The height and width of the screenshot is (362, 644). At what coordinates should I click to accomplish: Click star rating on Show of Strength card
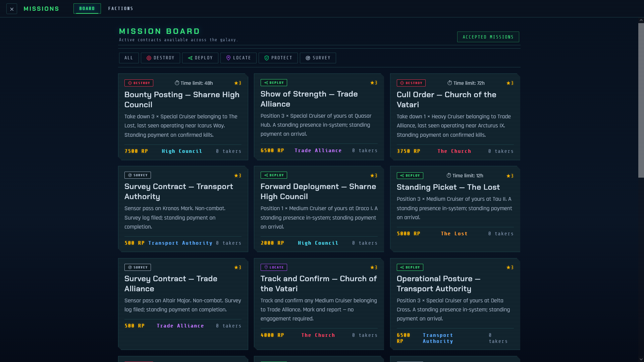click(374, 83)
